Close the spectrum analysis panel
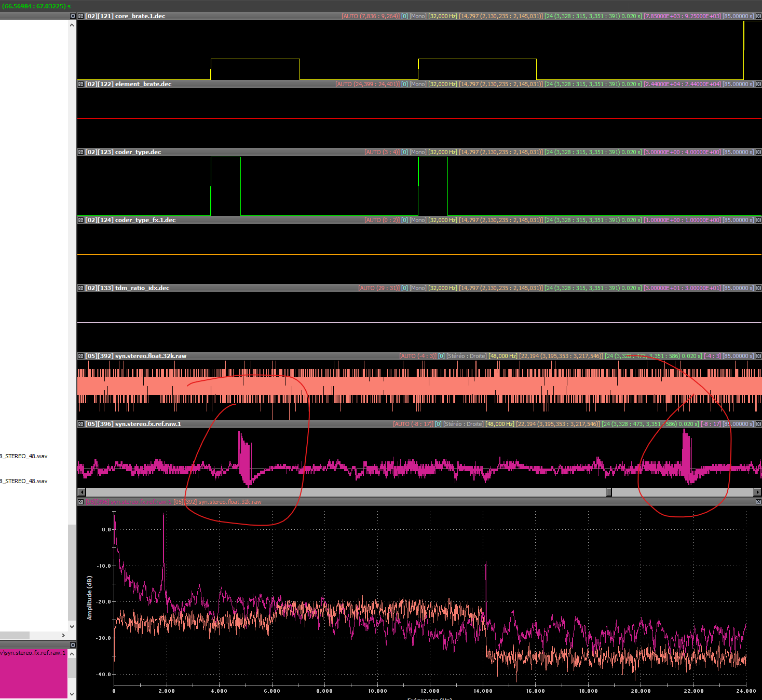 758,502
